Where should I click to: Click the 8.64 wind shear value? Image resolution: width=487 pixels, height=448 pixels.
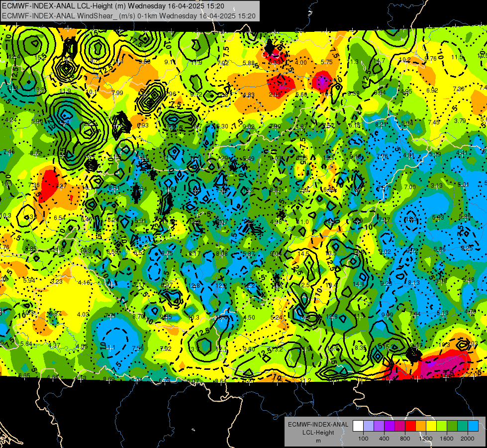(x=380, y=92)
